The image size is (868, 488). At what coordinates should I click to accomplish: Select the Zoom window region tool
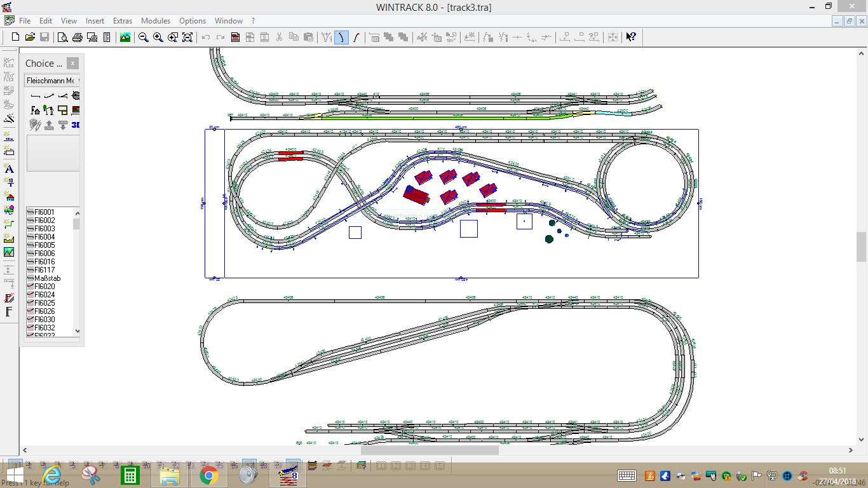[x=173, y=37]
